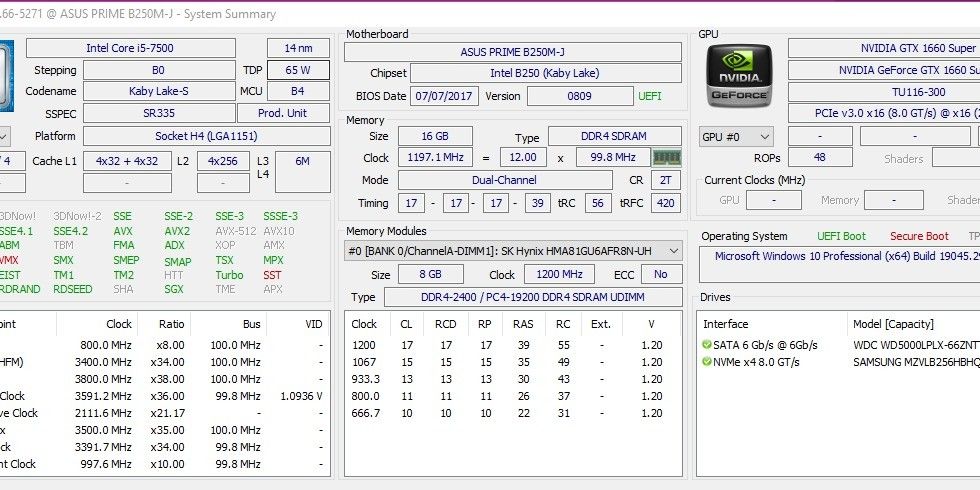
Task: Open the GPU #0 selector dropdown
Action: point(736,136)
